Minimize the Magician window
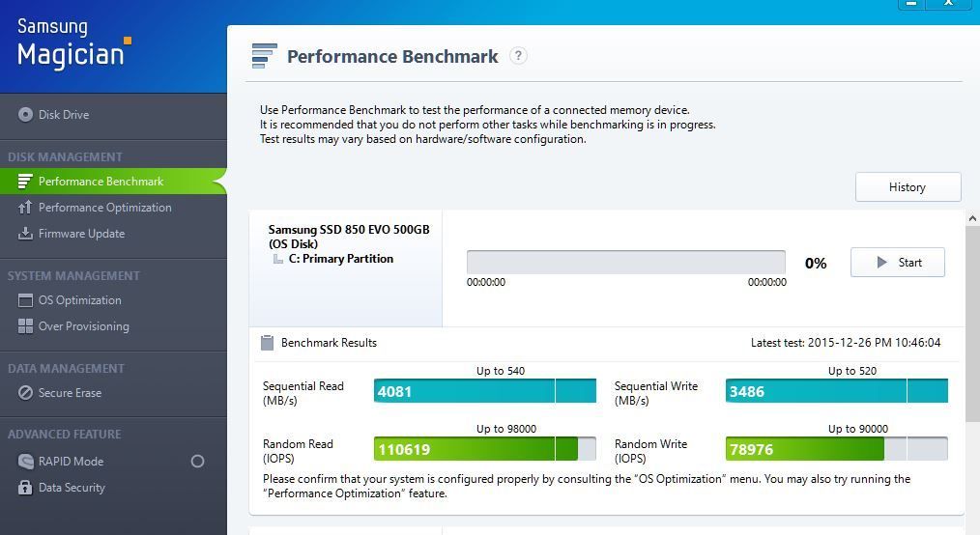This screenshot has height=535, width=980. point(912,4)
